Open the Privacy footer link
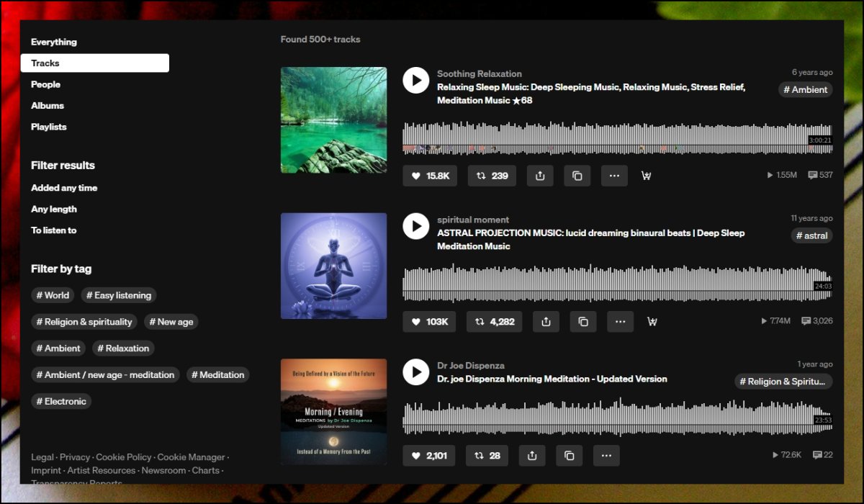Viewport: 864px width, 504px height. [75, 457]
